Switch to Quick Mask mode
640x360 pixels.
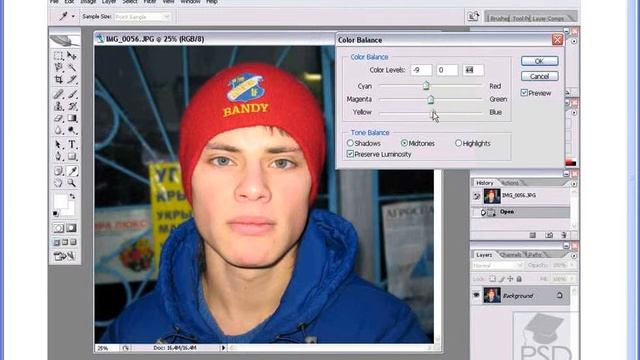71,228
